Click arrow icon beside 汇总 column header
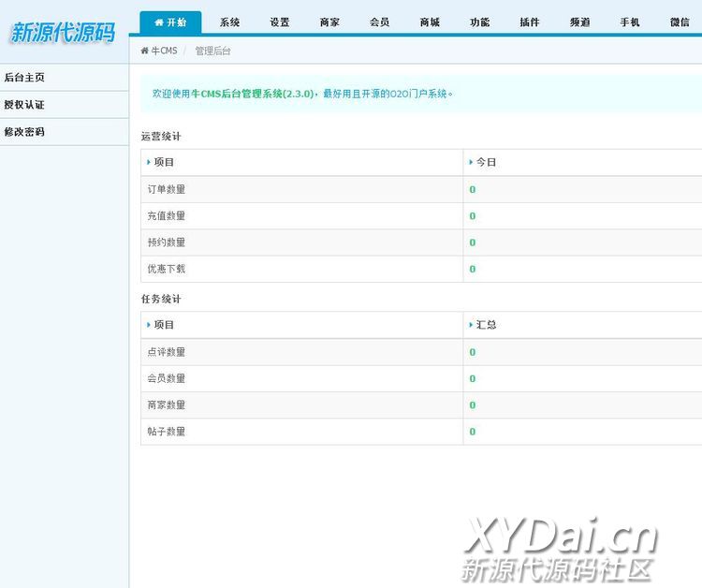This screenshot has height=588, width=702. (471, 325)
